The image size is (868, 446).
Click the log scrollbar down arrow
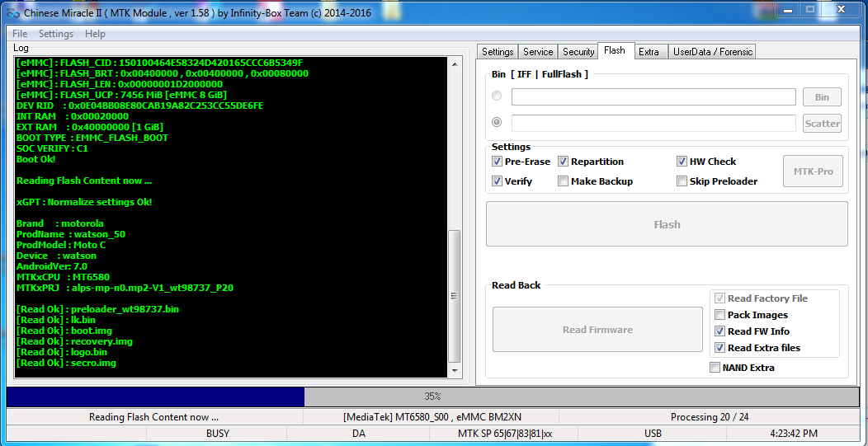pos(455,371)
